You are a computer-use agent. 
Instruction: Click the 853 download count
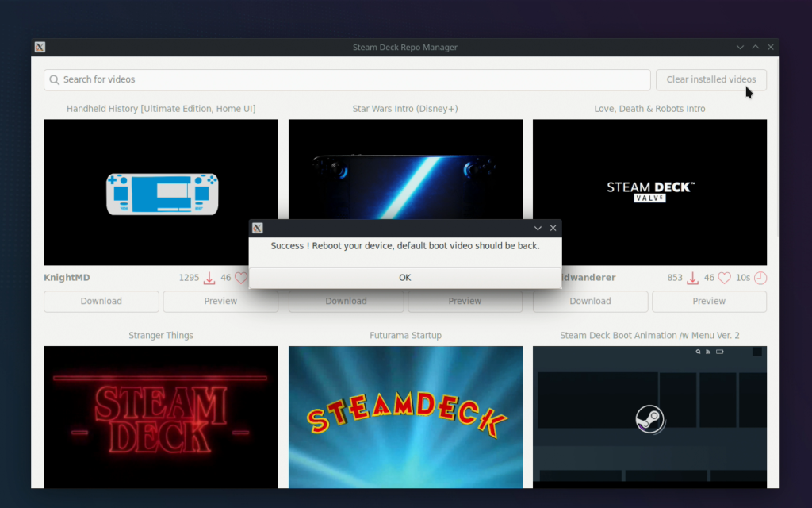click(x=675, y=277)
